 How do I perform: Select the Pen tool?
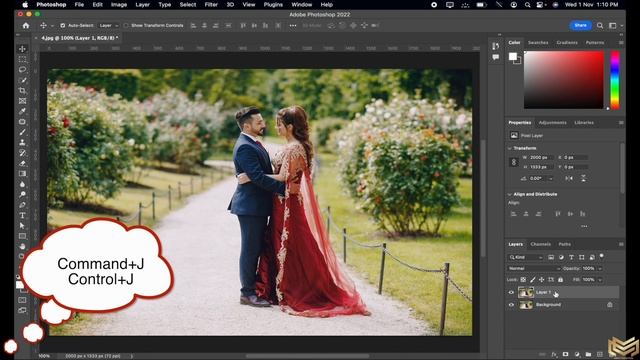coord(22,205)
